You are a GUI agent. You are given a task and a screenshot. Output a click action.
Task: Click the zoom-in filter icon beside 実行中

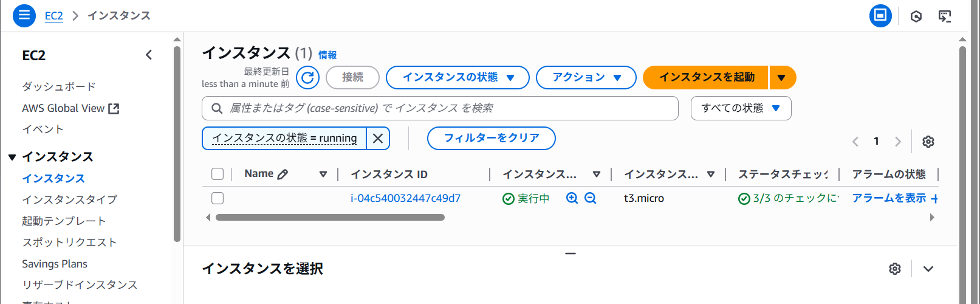coord(572,198)
